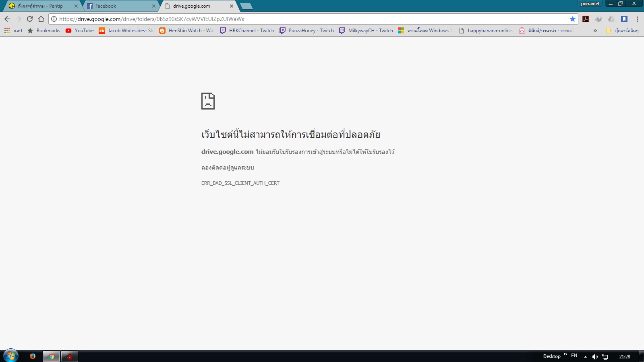644x362 pixels.
Task: Open the HenShin Watch bookmark
Action: tap(186, 31)
